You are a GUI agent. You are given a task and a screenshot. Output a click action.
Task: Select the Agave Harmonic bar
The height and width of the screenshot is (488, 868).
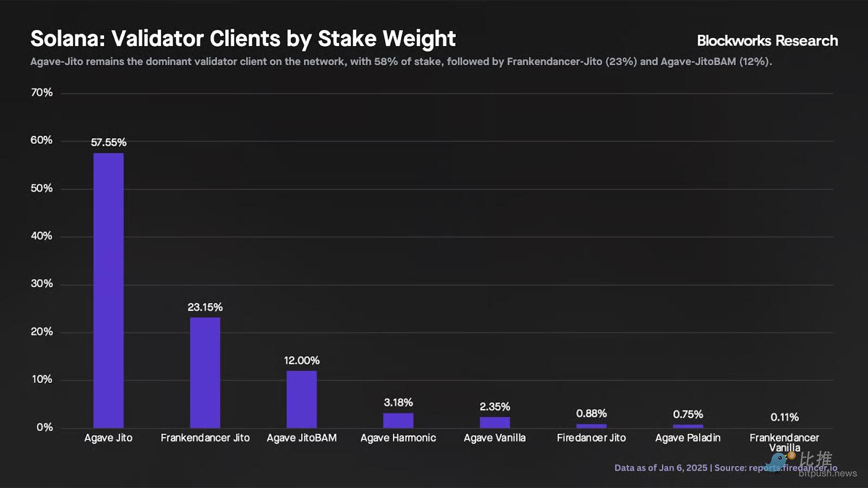[398, 420]
